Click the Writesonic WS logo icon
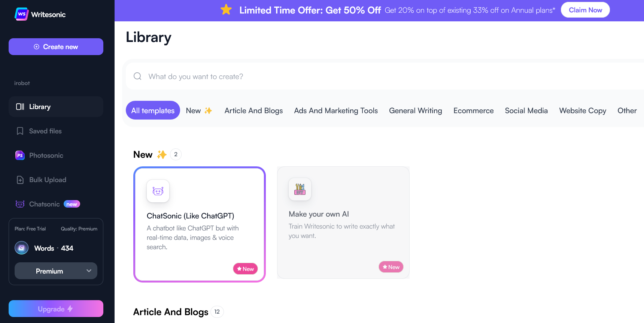This screenshot has height=323, width=644. pos(21,14)
